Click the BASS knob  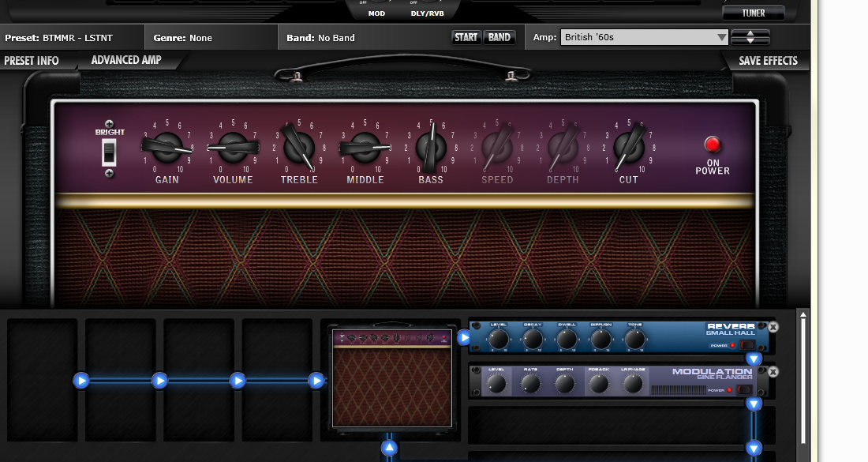(x=431, y=147)
